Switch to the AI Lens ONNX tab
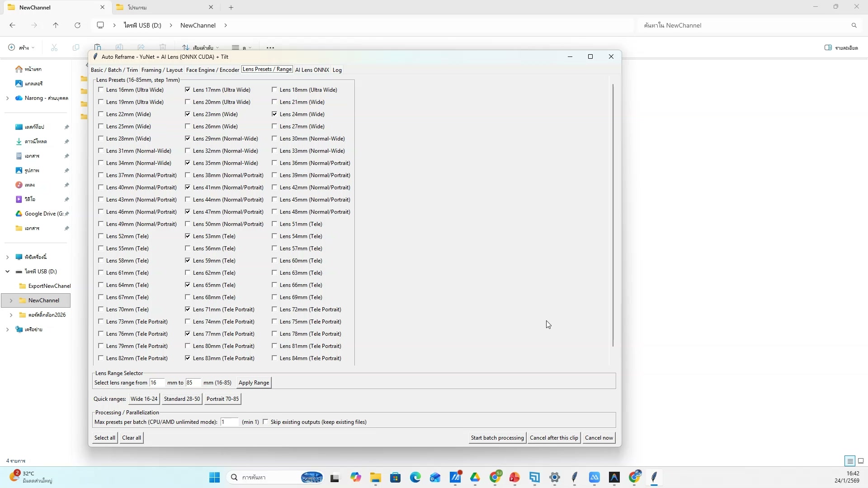The width and height of the screenshot is (868, 488). 312,70
